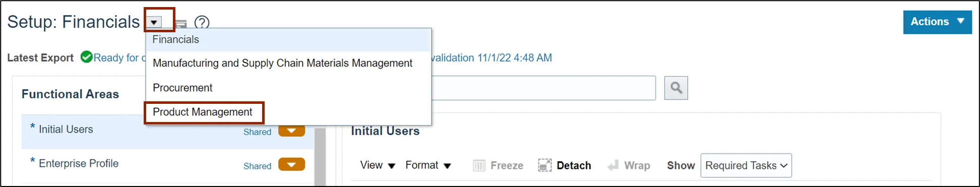Screen dimensions: 980x187
Task: Open the Setup offering dropdown arrow
Action: [154, 22]
